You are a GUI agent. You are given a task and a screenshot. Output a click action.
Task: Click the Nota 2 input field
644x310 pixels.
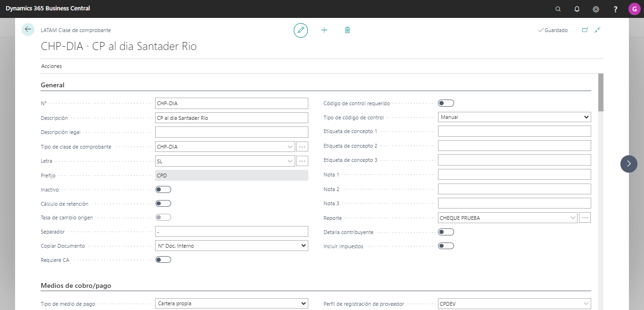point(514,189)
